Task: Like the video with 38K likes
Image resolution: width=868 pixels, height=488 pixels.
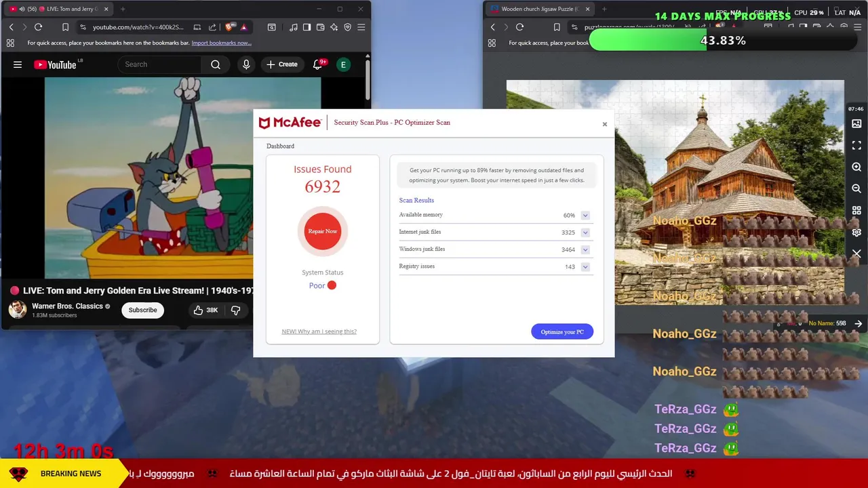Action: (x=205, y=310)
